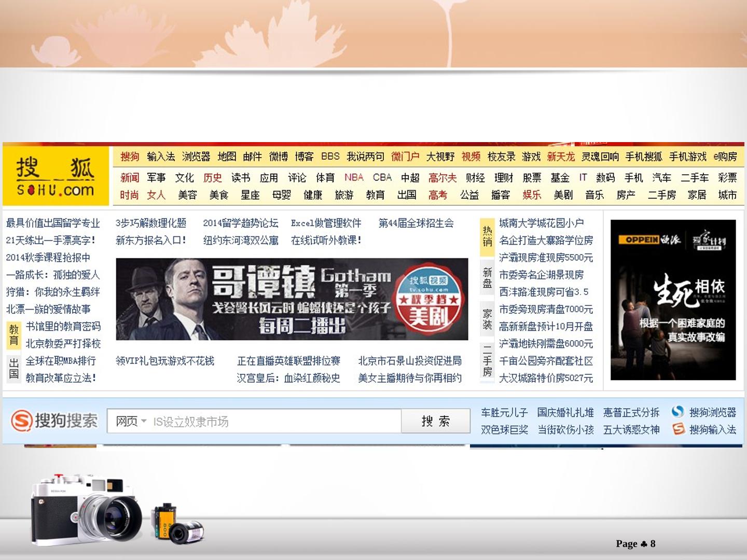Viewport: 747px width, 560px height.
Task: Click the 搜索 search button
Action: click(x=436, y=421)
